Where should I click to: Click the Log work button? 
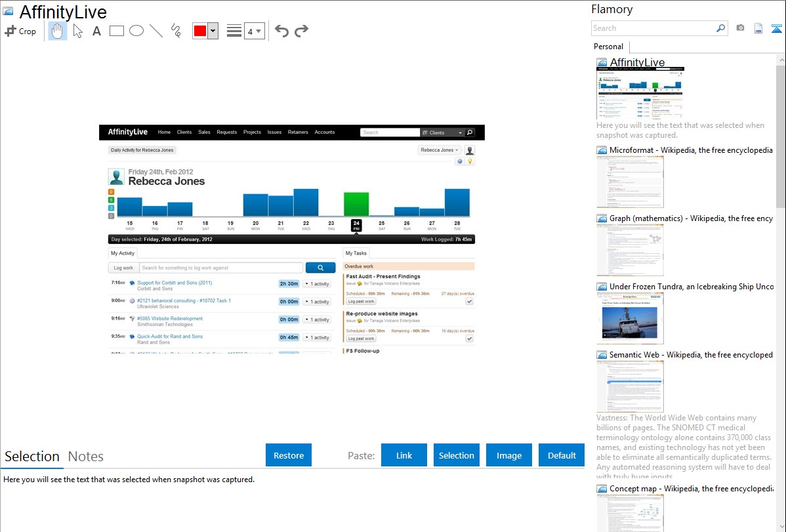pos(123,268)
